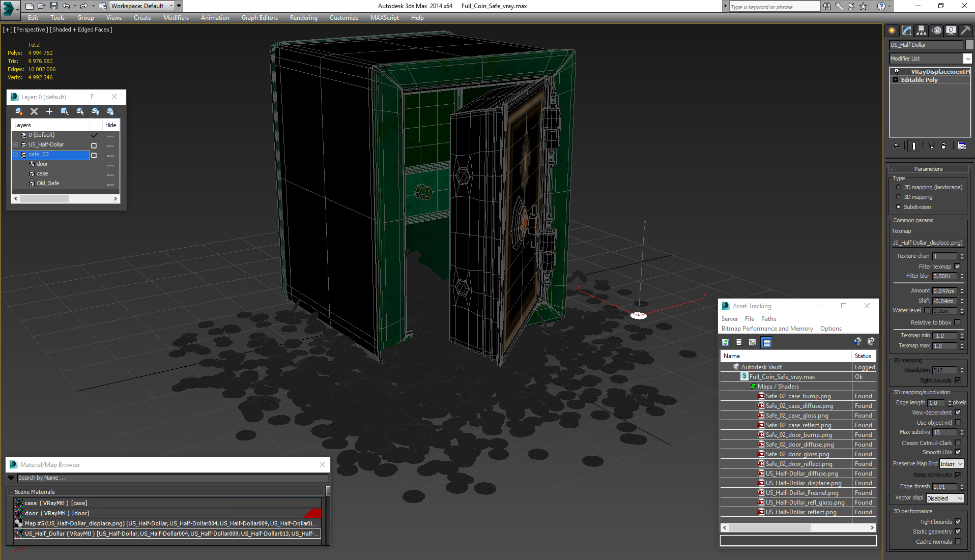The image size is (975, 560).
Task: Toggle Relative to bbox checkbox
Action: click(957, 322)
